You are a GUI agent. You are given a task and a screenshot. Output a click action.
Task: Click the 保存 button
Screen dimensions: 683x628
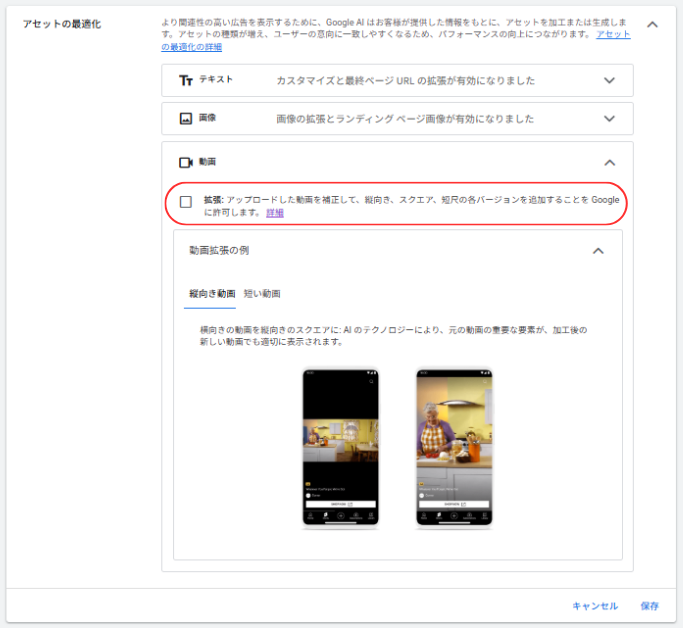click(650, 606)
